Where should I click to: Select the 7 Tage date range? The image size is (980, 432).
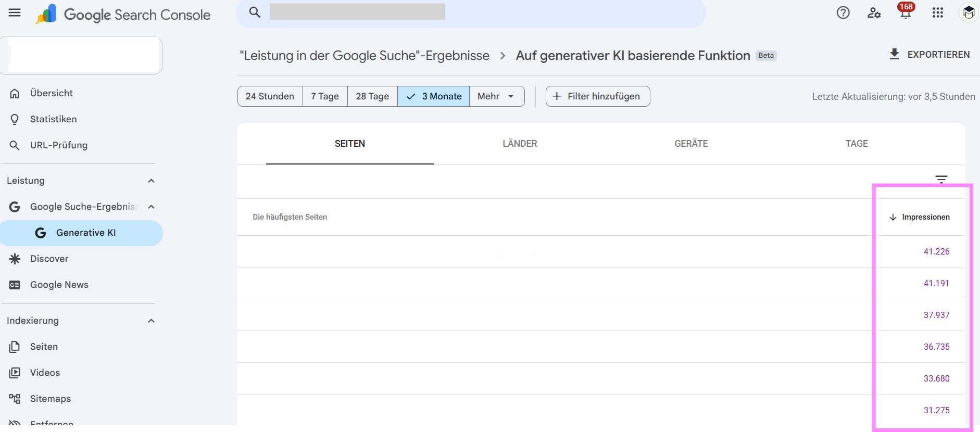[x=325, y=96]
